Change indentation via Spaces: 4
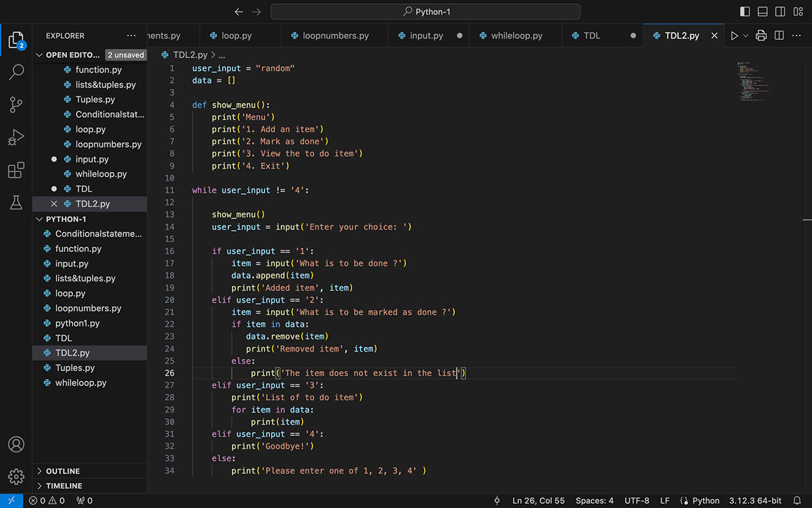Image resolution: width=812 pixels, height=508 pixels. click(594, 501)
